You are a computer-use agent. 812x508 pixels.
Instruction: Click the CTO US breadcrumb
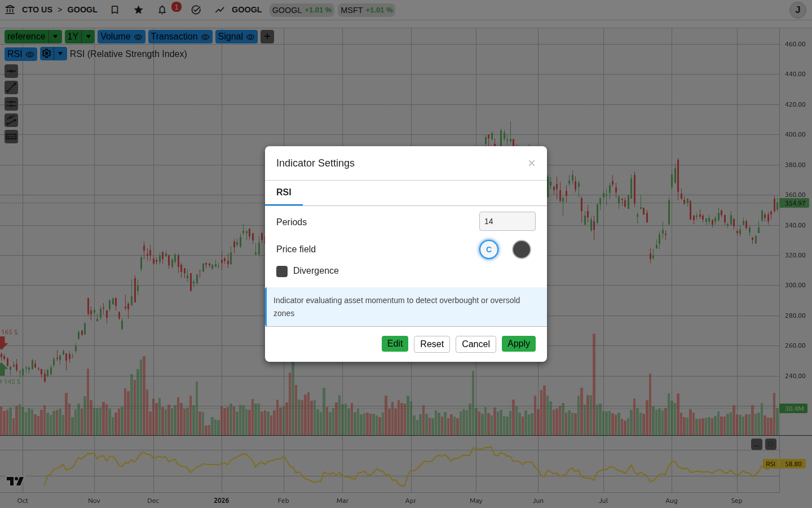click(x=37, y=10)
